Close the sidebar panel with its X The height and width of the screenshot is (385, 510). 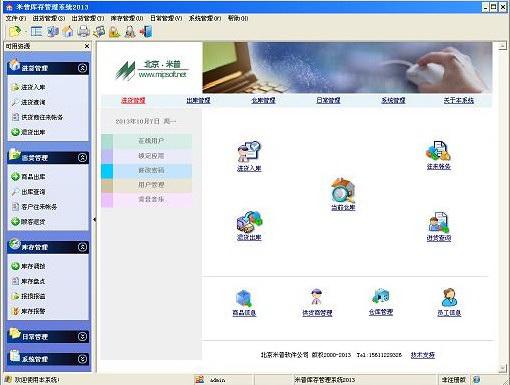point(87,46)
